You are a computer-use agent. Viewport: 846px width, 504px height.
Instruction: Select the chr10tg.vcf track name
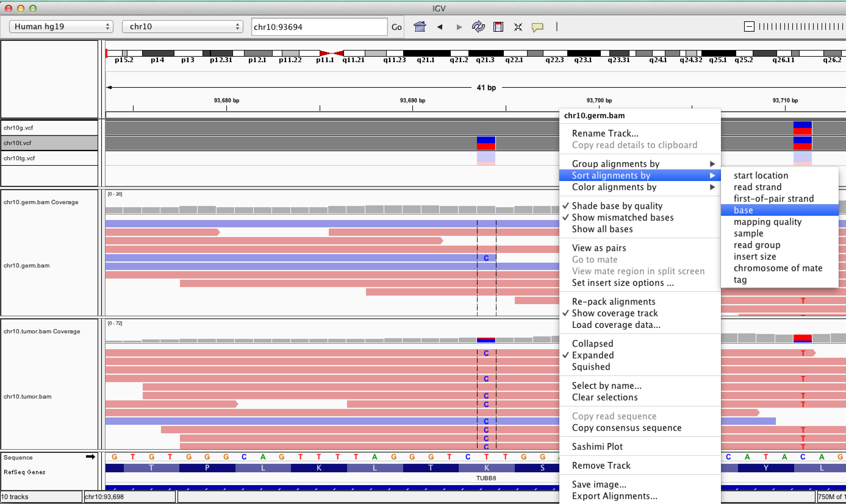click(20, 158)
